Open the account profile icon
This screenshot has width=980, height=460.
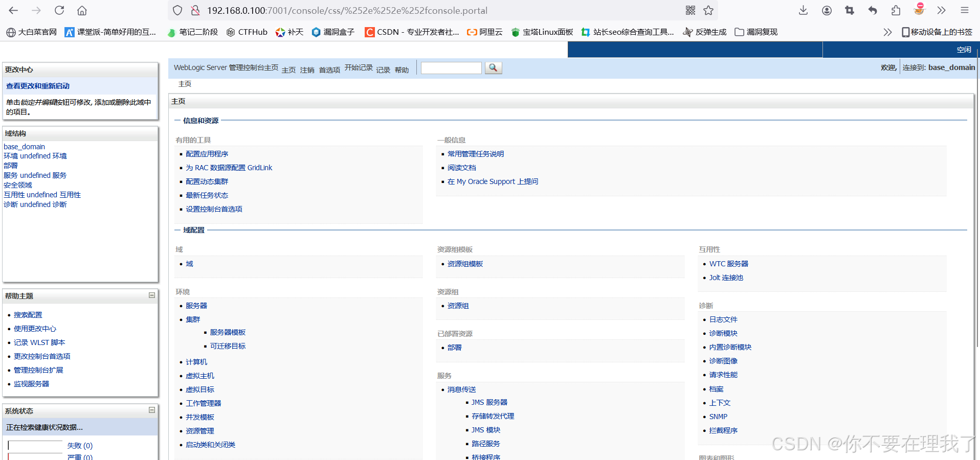point(827,10)
